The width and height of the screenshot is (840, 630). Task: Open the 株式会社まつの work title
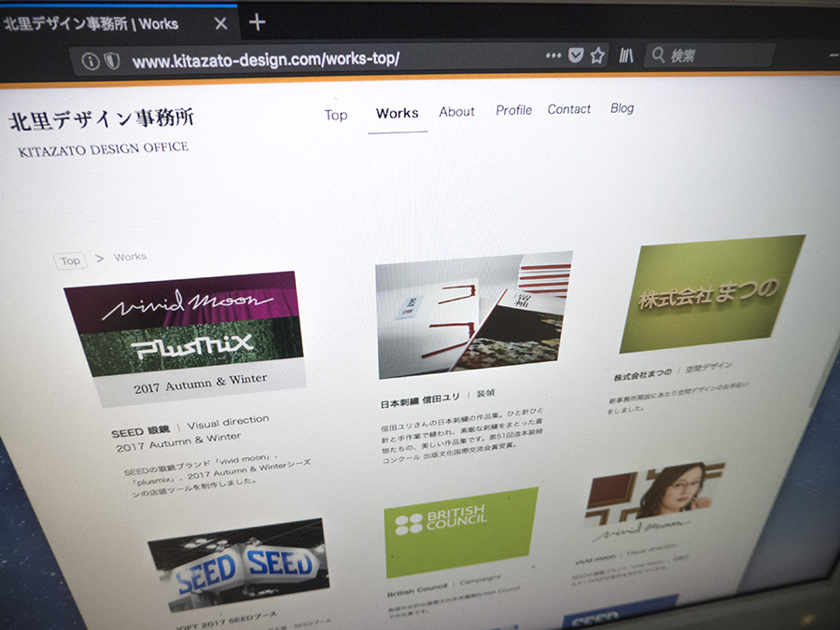point(643,374)
